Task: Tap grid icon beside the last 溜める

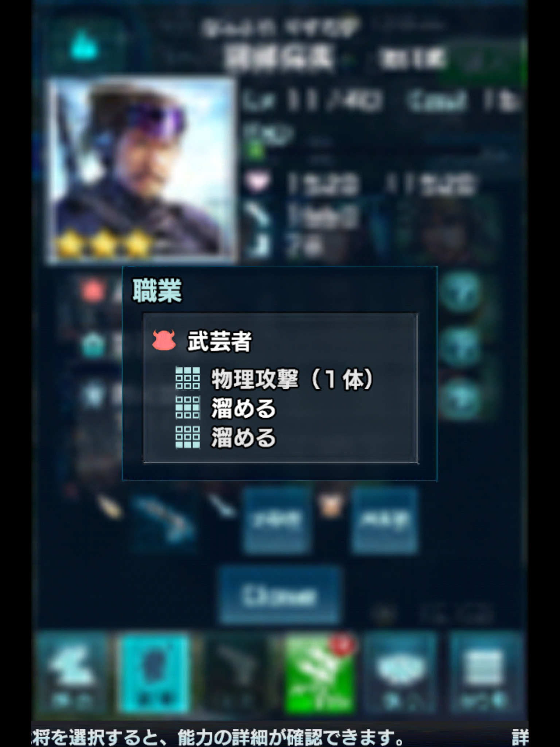Action: pos(188,437)
